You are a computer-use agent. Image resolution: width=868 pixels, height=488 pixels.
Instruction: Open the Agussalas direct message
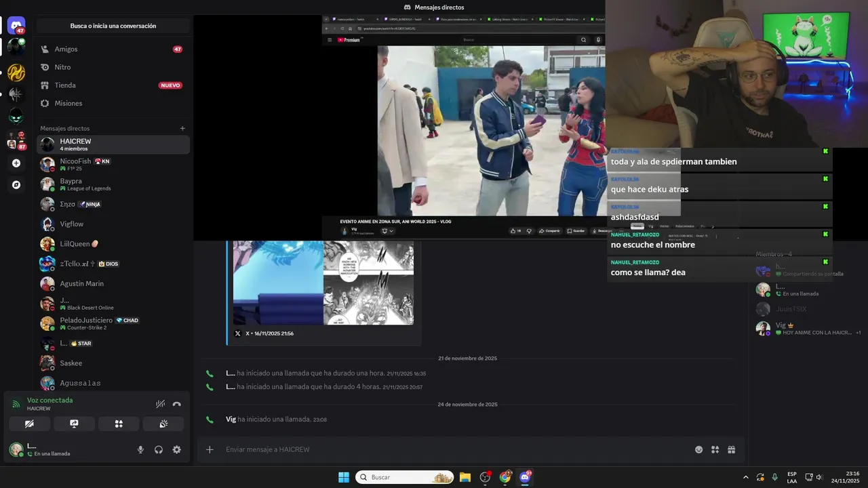click(x=113, y=383)
